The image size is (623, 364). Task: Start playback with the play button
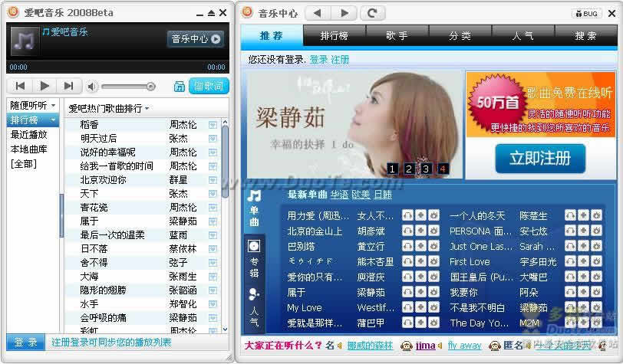44,86
